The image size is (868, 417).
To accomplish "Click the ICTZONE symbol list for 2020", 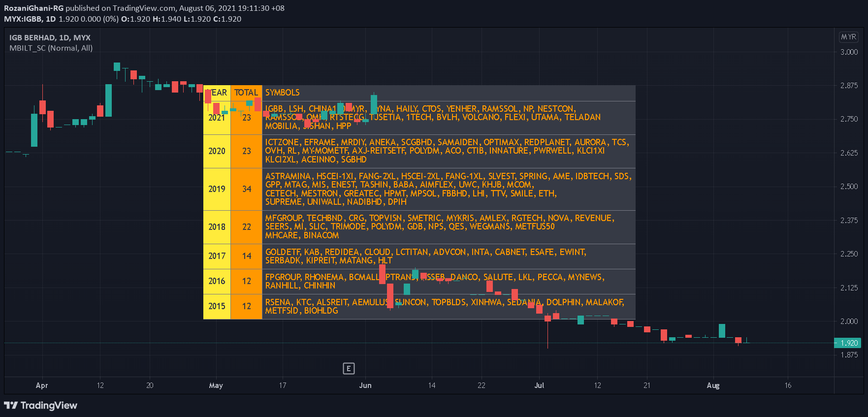I will click(x=449, y=151).
